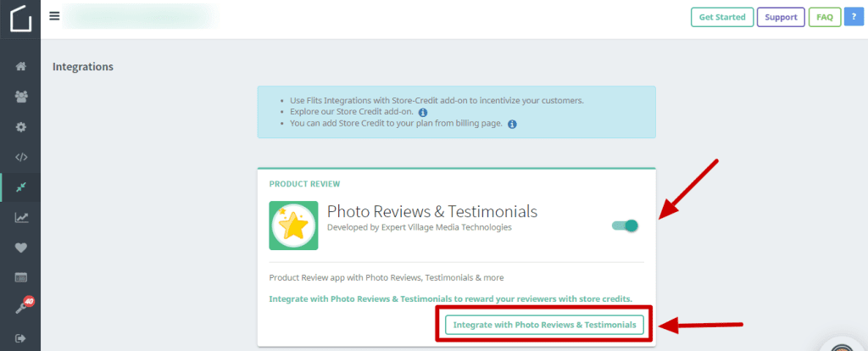This screenshot has height=351, width=868.
Task: Click the key icon with 40 badge
Action: point(20,308)
